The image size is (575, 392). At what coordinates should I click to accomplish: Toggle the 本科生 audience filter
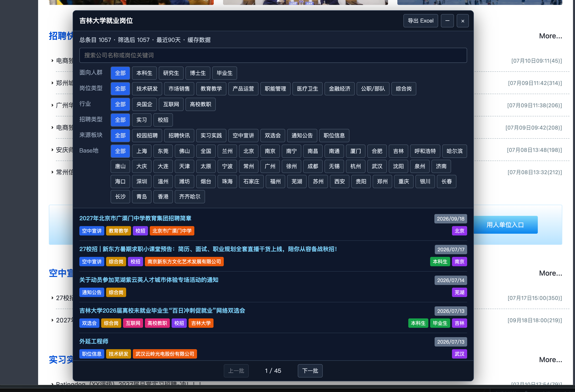point(144,73)
